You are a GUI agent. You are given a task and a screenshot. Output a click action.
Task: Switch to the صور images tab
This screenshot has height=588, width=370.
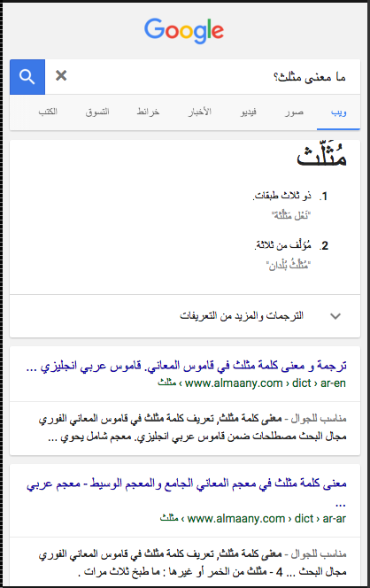(x=294, y=112)
